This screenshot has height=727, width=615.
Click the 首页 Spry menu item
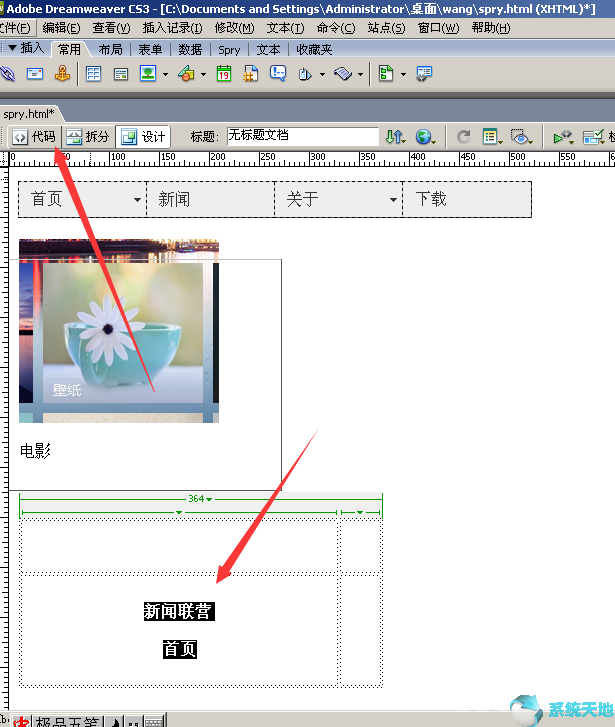[82, 199]
